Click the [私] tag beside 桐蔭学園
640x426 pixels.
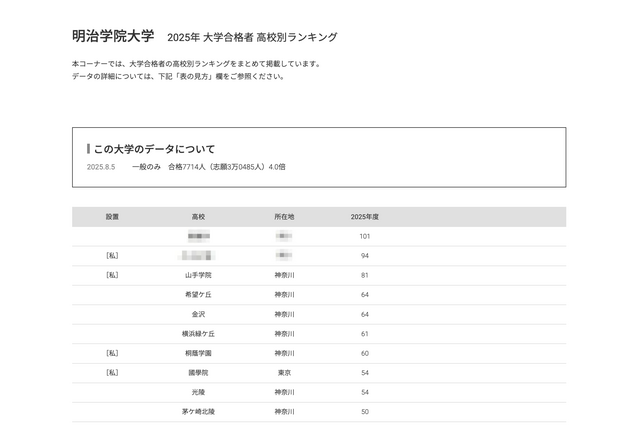coord(112,353)
